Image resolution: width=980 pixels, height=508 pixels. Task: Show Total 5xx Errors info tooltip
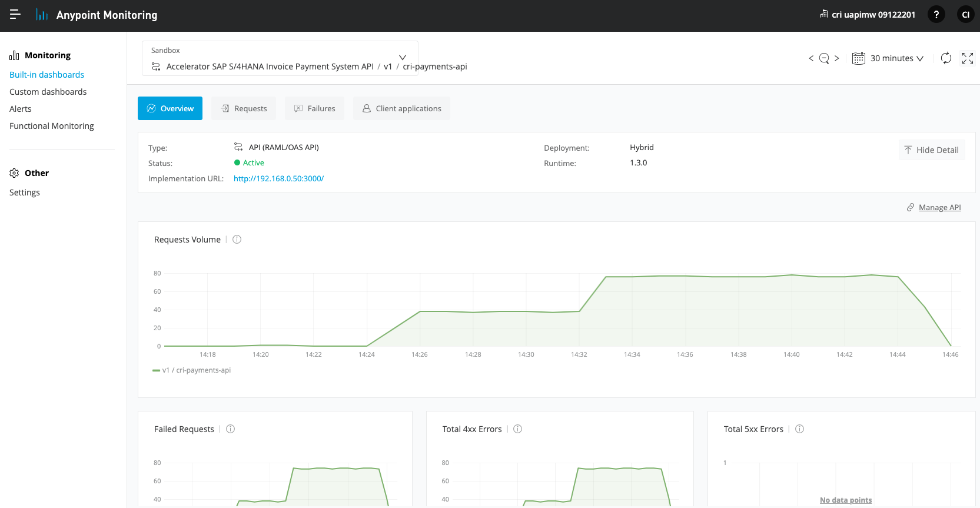pos(800,429)
